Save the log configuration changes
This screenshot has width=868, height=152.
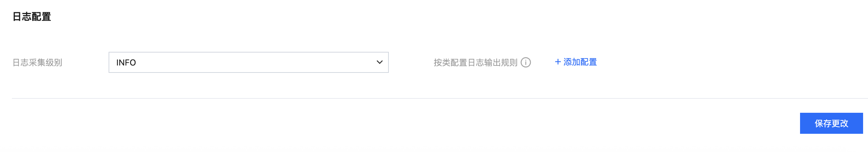click(832, 123)
